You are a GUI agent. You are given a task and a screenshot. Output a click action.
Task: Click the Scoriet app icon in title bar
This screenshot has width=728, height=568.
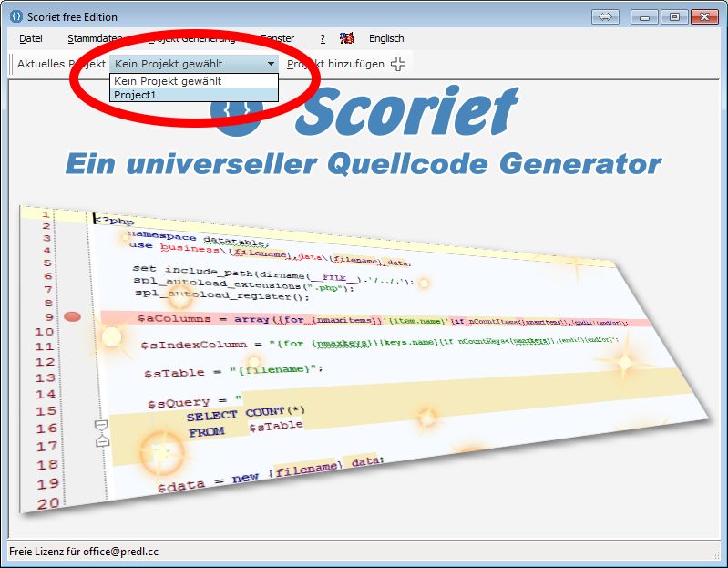pos(16,16)
